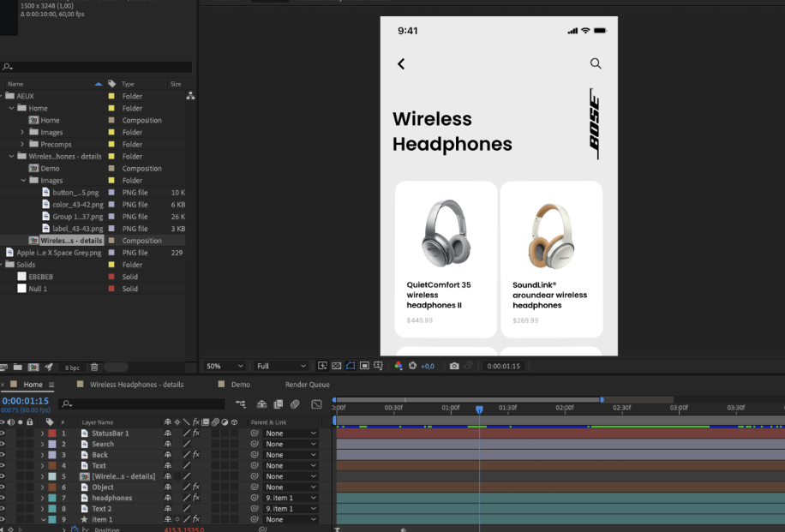785x532 pixels.
Task: Click the composition flowchart icon in timeline
Action: click(x=241, y=403)
